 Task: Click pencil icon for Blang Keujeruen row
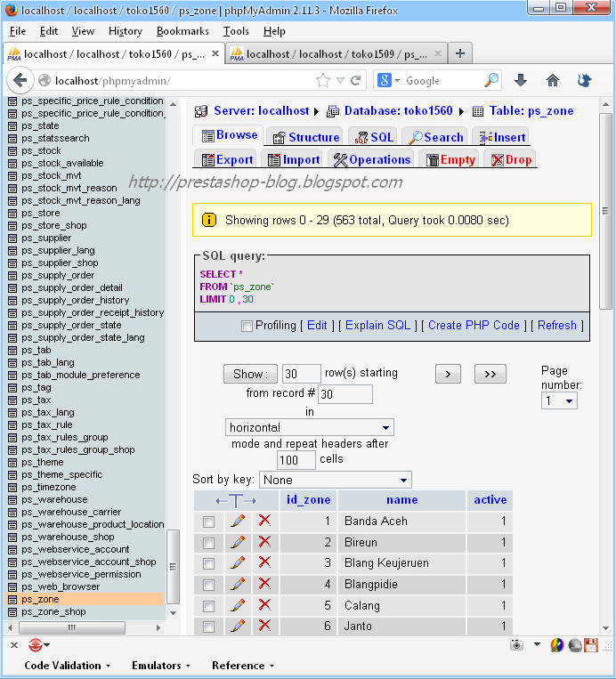[238, 563]
